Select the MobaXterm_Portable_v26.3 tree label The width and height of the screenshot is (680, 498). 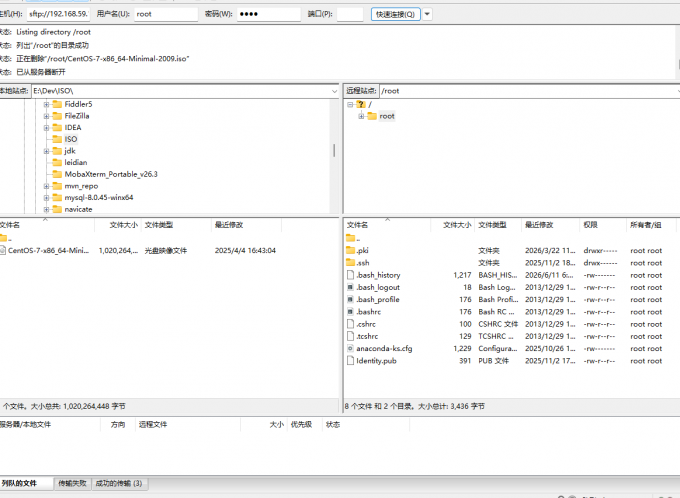111,174
